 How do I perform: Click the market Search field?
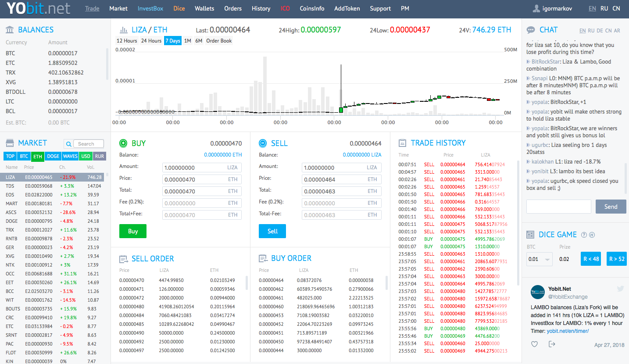(89, 144)
